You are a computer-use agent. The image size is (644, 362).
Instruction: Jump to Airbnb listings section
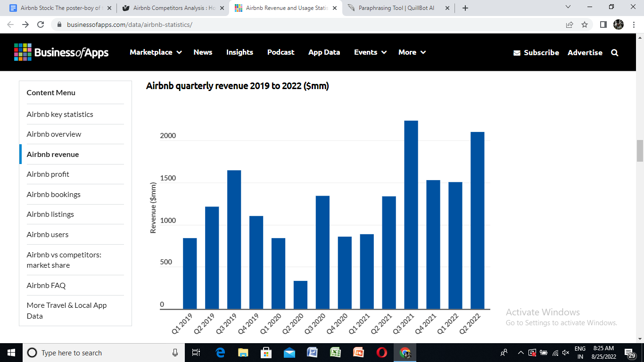[x=50, y=214]
